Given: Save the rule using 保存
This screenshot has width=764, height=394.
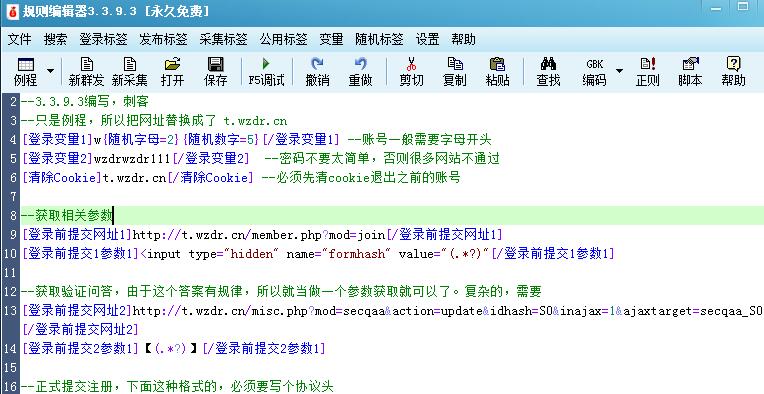Looking at the screenshot, I should [x=215, y=72].
